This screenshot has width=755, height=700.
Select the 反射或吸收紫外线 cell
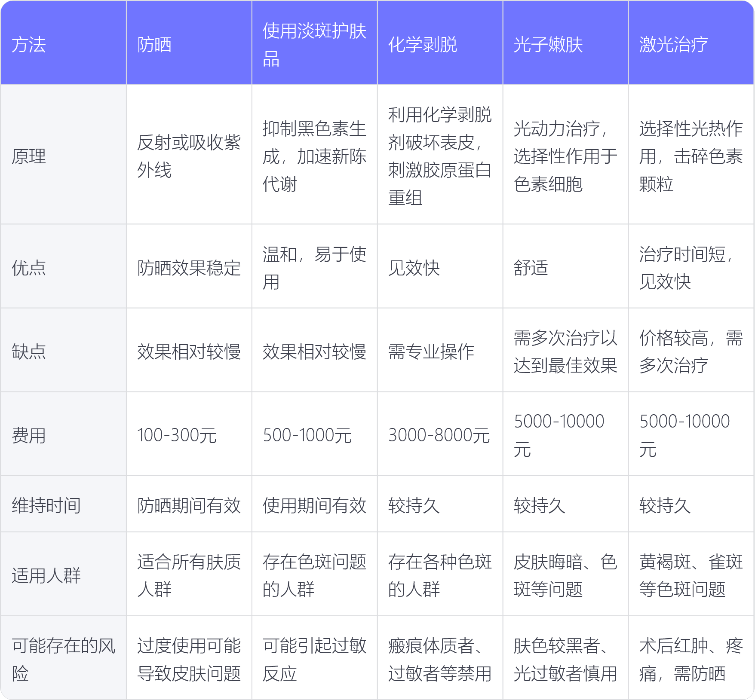point(189,156)
